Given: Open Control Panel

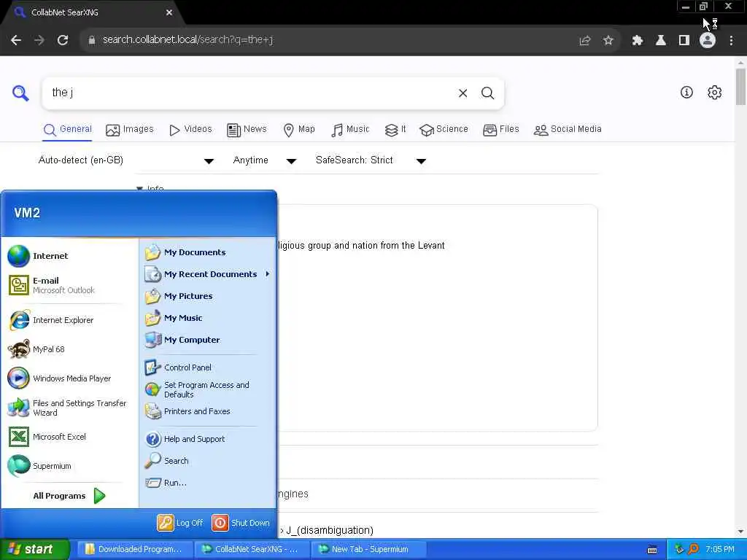Looking at the screenshot, I should [208, 367].
